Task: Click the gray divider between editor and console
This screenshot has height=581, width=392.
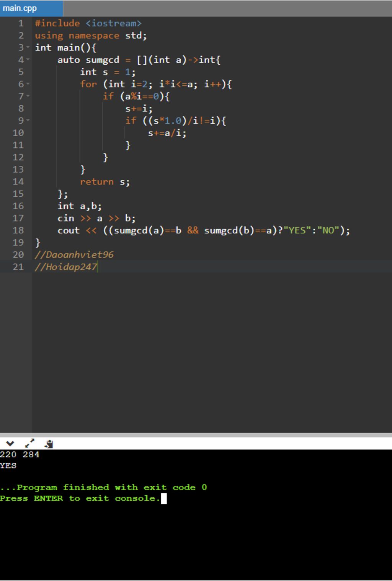Action: (x=196, y=435)
